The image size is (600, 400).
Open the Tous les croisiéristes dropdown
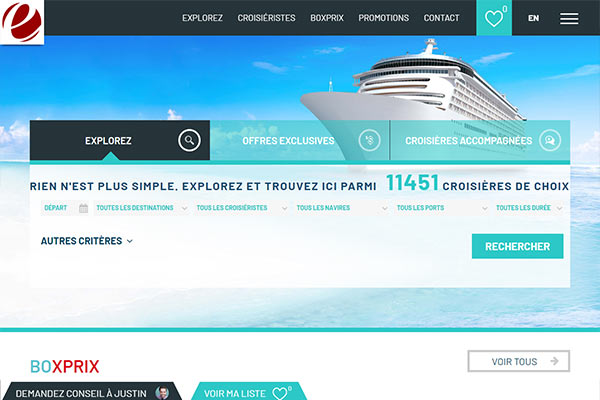(241, 208)
